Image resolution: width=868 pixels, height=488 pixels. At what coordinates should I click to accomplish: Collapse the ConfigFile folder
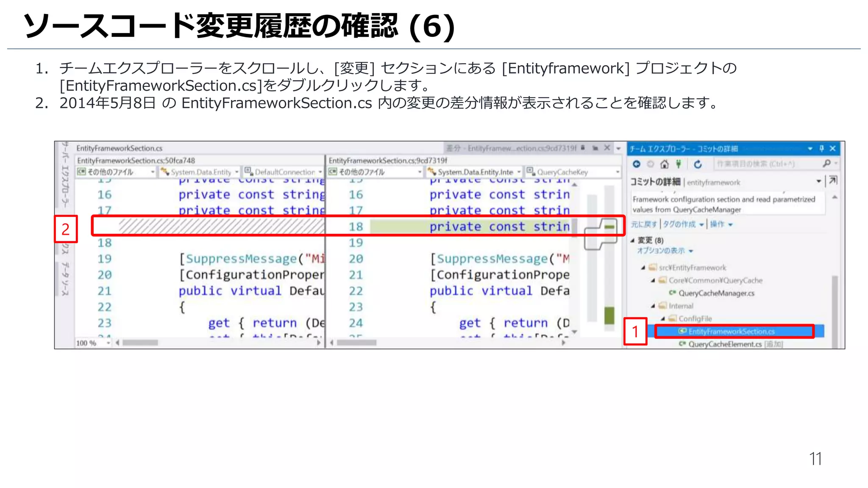point(662,319)
